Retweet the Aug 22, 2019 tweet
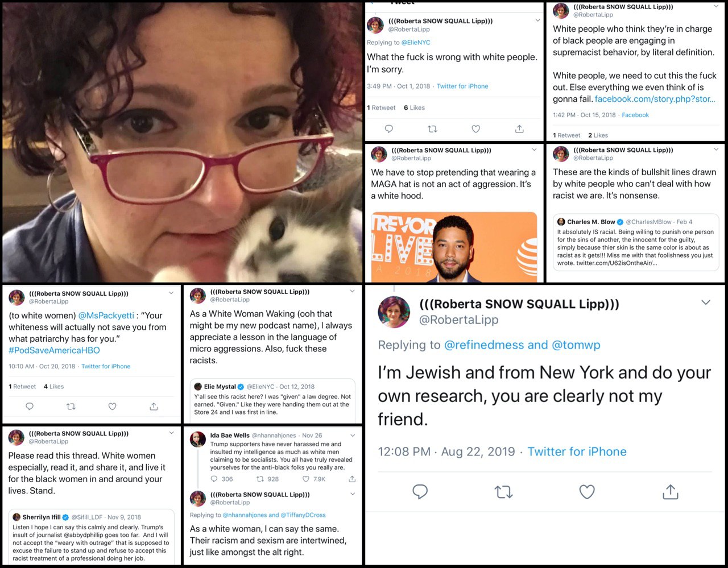Screen dimensions: 728x568 (x=503, y=492)
